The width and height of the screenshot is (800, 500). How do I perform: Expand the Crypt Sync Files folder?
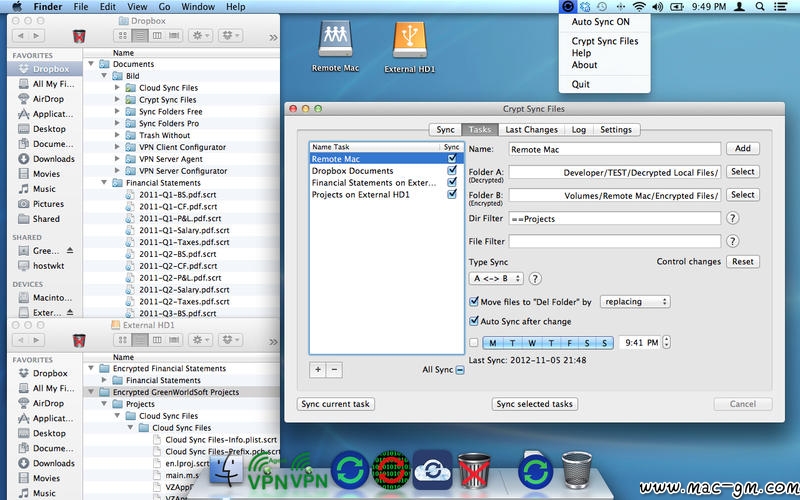click(x=117, y=99)
